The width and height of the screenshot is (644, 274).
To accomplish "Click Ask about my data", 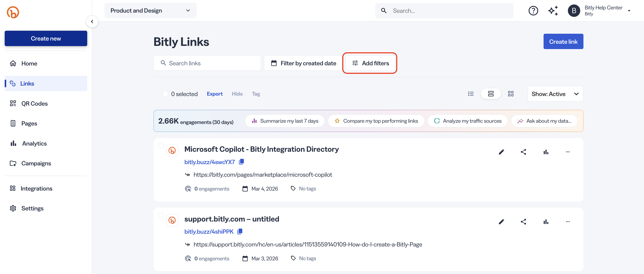I will [544, 121].
